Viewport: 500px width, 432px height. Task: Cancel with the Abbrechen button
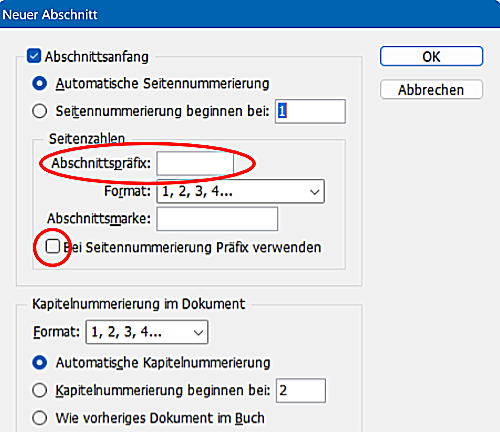(431, 89)
